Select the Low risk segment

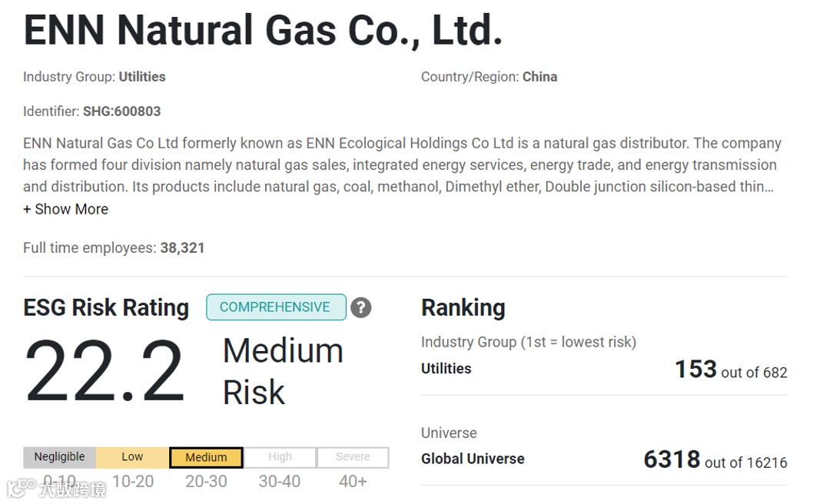(x=132, y=457)
